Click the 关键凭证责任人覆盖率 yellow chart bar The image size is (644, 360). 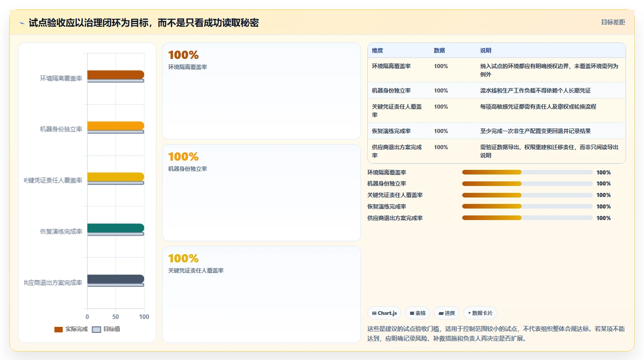click(x=116, y=177)
